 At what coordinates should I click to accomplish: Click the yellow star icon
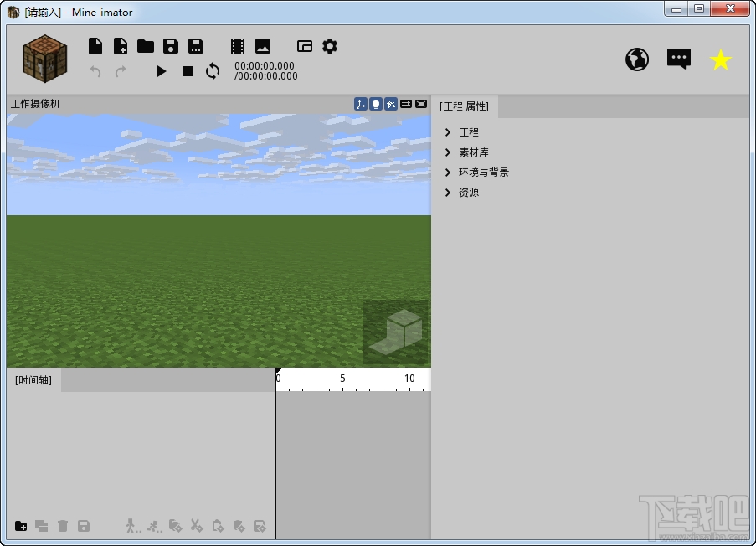click(721, 59)
